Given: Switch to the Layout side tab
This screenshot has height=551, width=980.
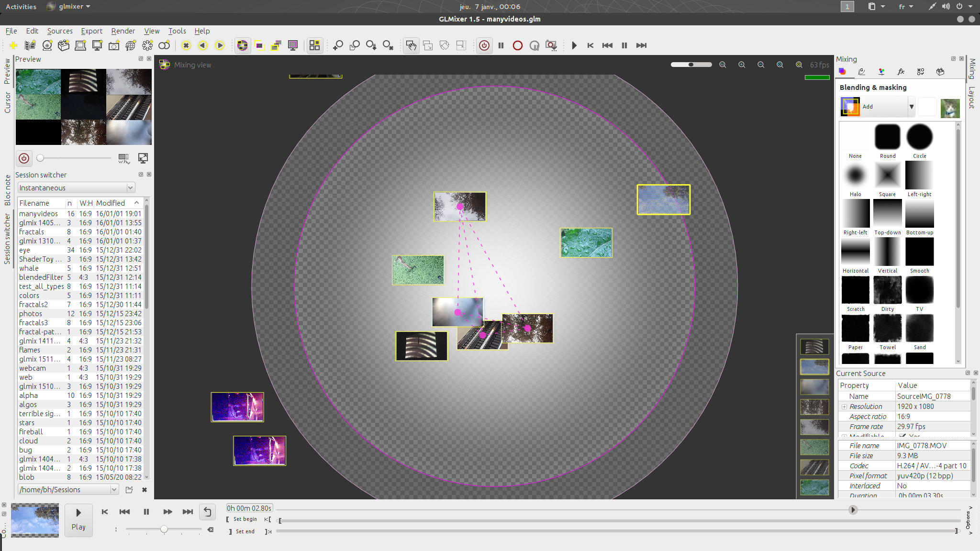Looking at the screenshot, I should pos(972,98).
